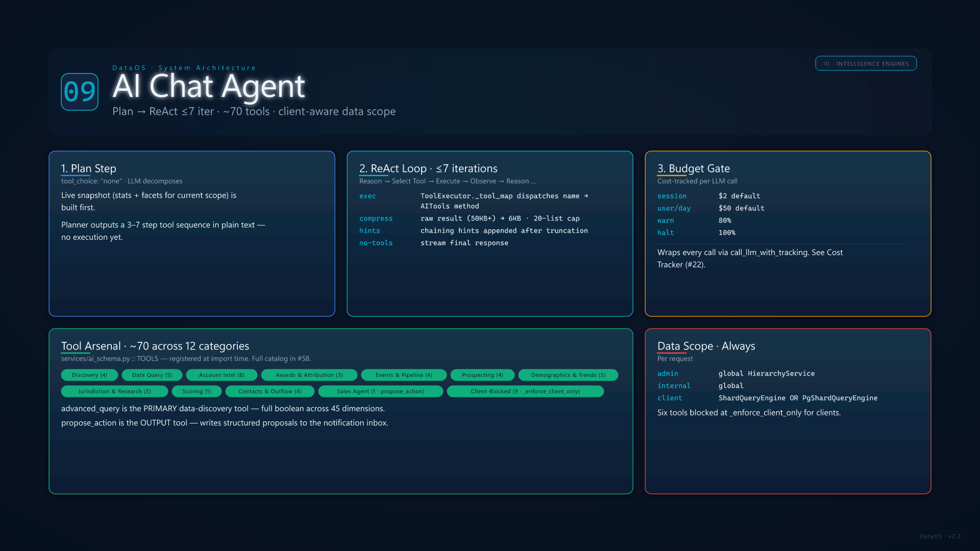Click the client row label
Viewport: 980px width, 551px height.
[670, 398]
